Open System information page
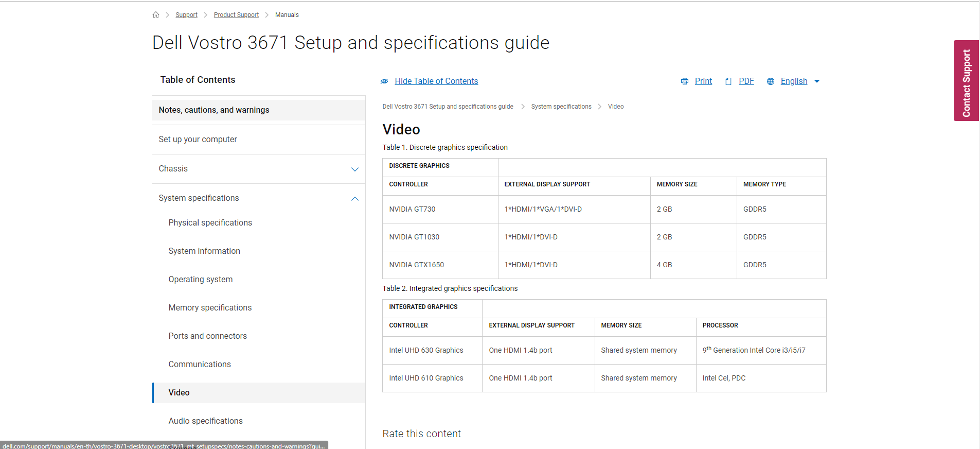Screen dimensions: 980x449 click(x=204, y=251)
